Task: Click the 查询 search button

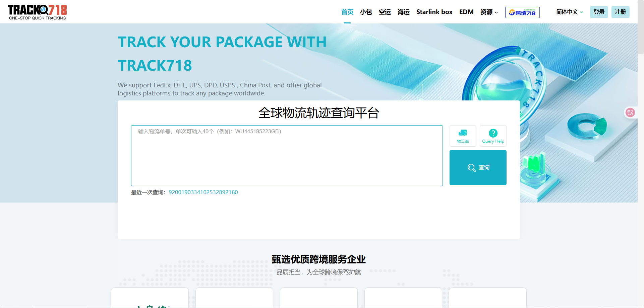Action: [x=478, y=167]
